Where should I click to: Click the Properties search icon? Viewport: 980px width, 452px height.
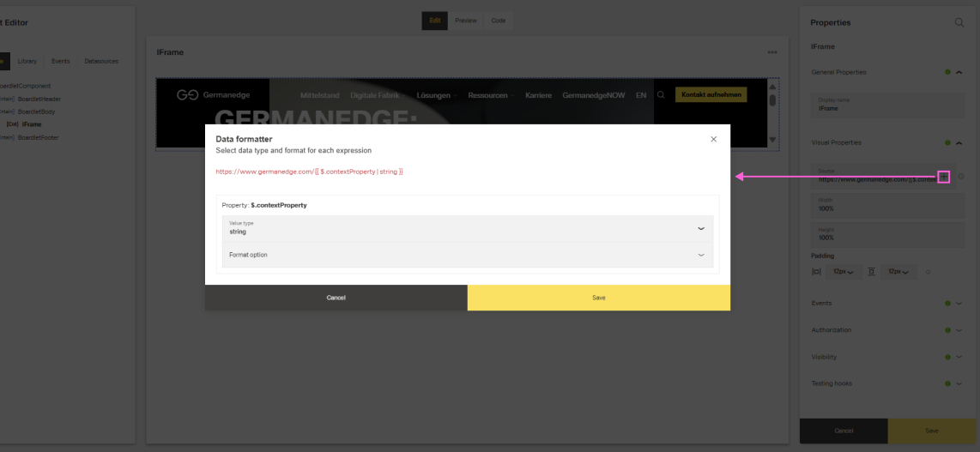point(959,22)
